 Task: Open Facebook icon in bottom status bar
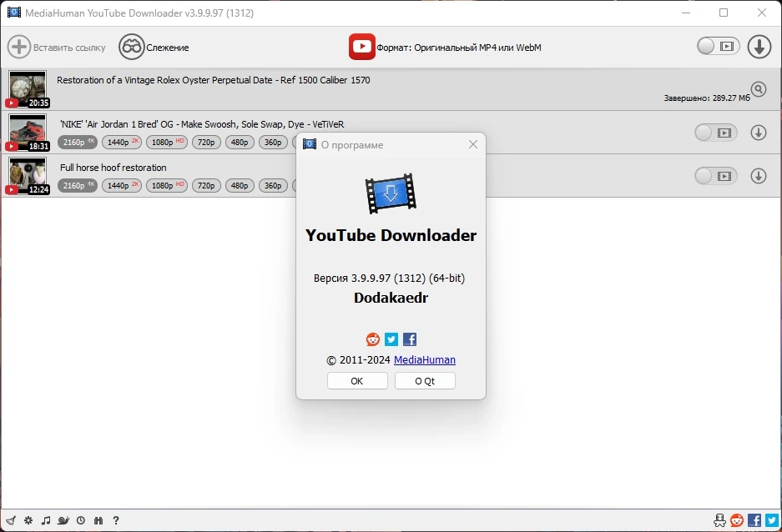point(754,520)
